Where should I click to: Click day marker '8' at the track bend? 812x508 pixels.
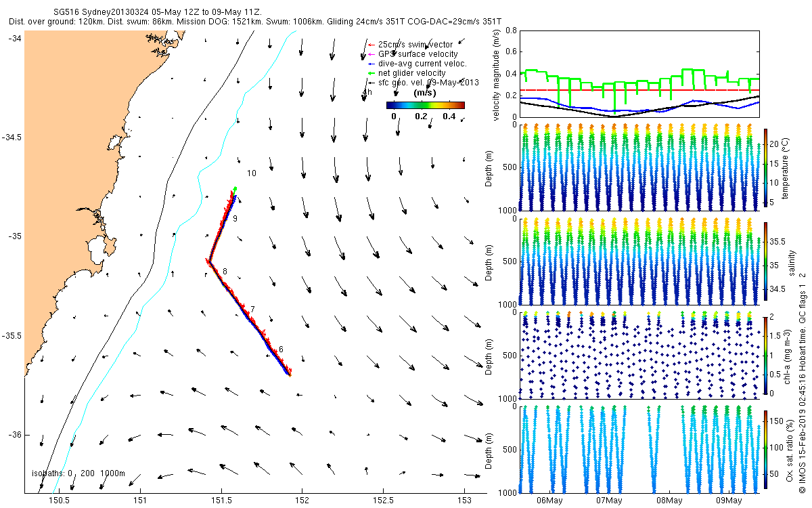tap(225, 272)
